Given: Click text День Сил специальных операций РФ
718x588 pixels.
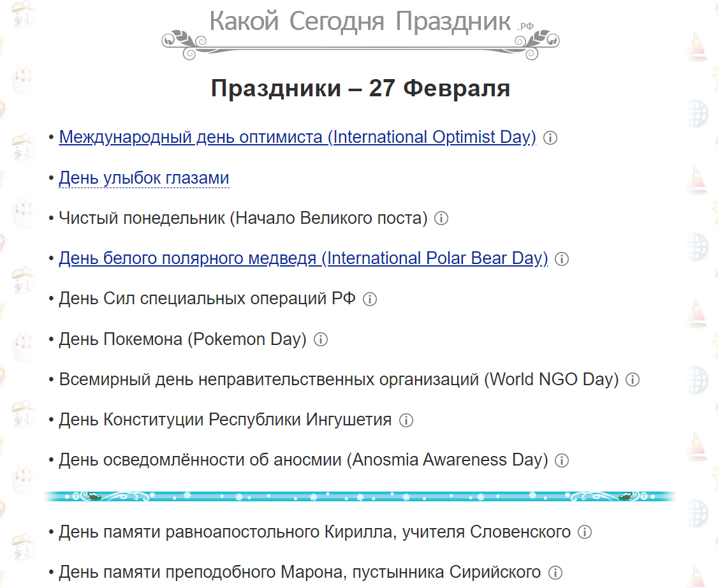Looking at the screenshot, I should (x=207, y=298).
